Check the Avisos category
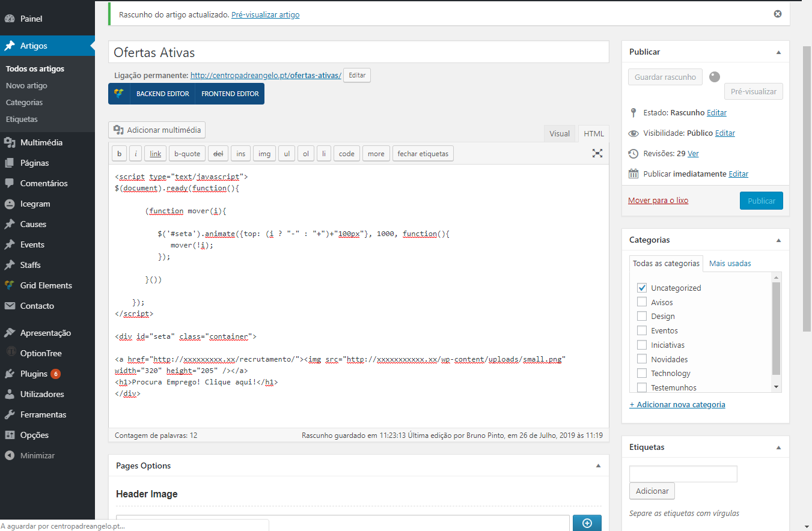 [x=642, y=302]
